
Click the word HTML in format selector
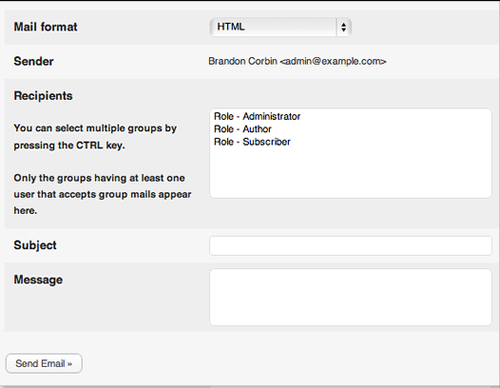click(231, 27)
